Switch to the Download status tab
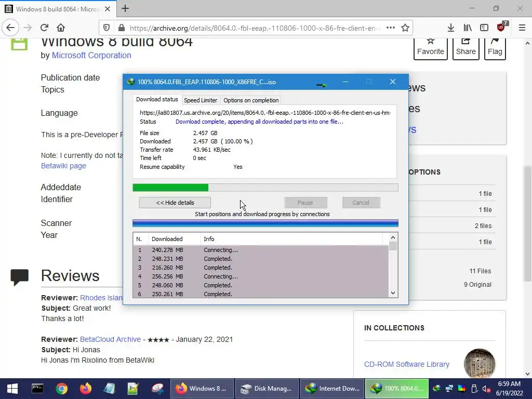 [x=157, y=99]
